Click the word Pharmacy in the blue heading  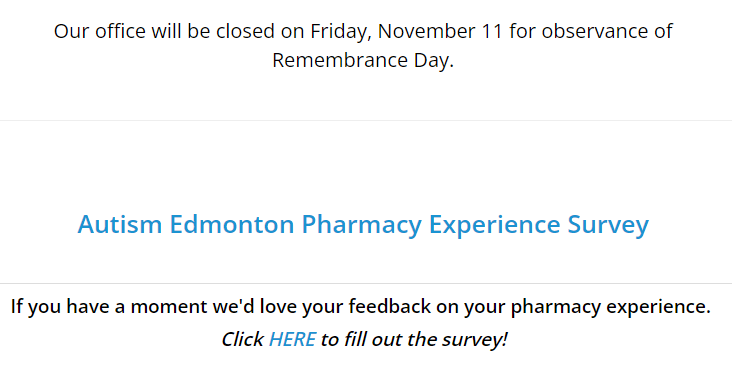point(361,225)
